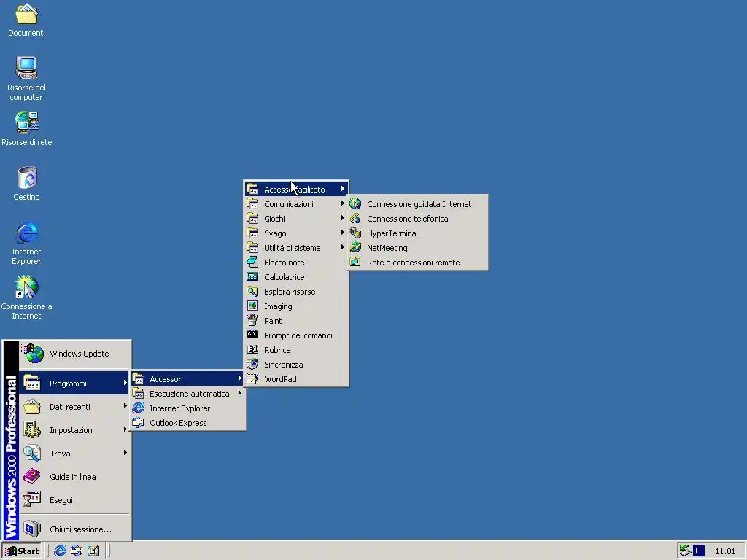This screenshot has height=560, width=747.
Task: Click the WordPad icon
Action: (252, 378)
